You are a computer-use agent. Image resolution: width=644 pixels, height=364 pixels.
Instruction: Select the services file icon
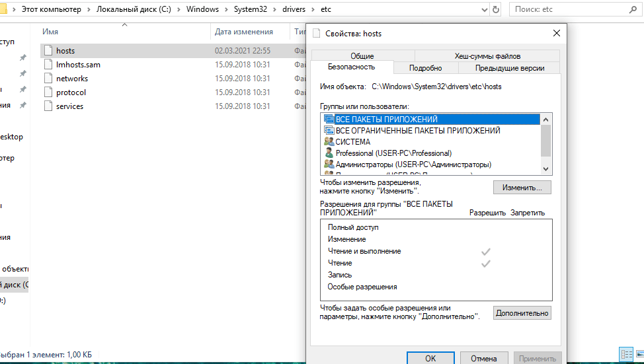(48, 106)
